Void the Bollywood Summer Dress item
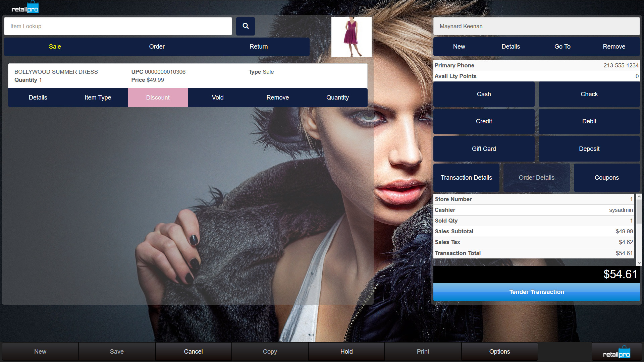The height and width of the screenshot is (362, 644). click(x=217, y=98)
